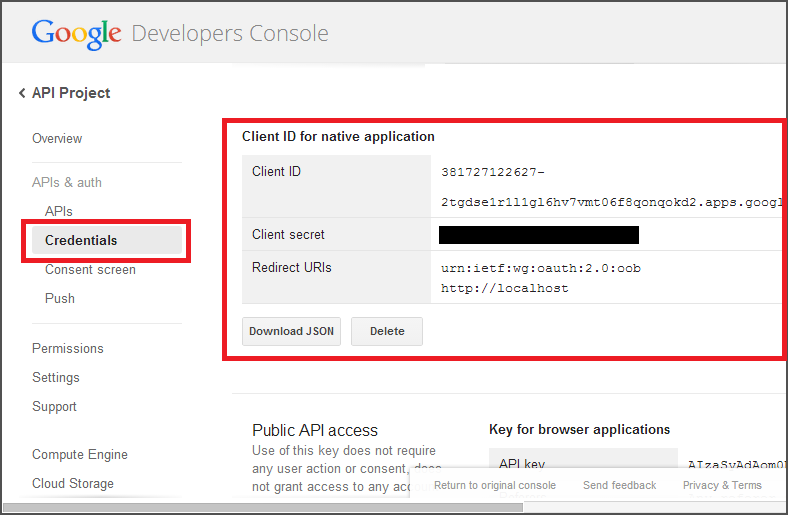Click Return to original console link
The image size is (788, 515).
(495, 485)
